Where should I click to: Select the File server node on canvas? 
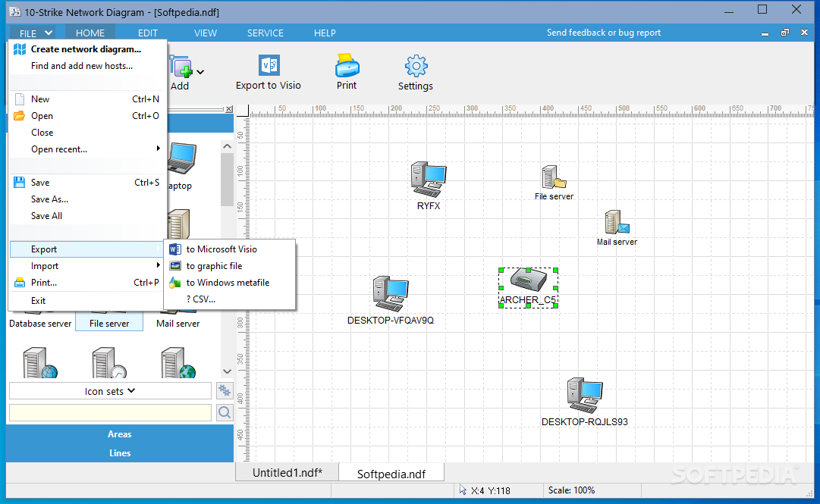pos(554,177)
